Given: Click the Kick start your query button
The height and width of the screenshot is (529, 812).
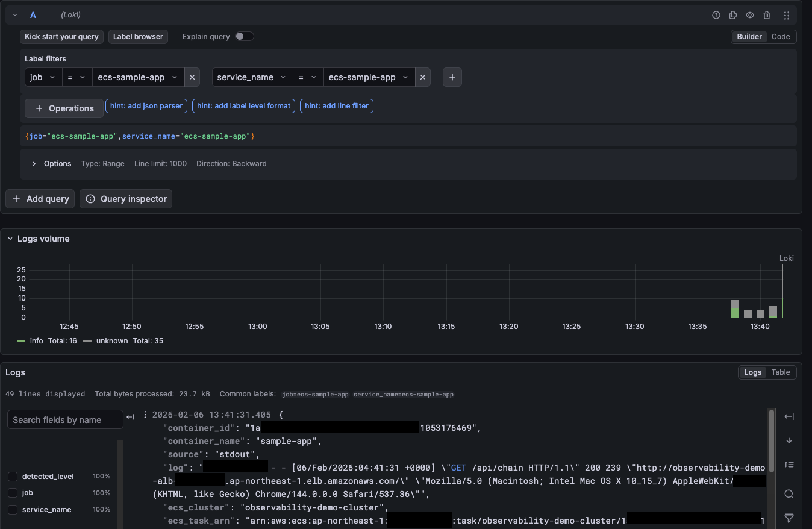Looking at the screenshot, I should 61,36.
